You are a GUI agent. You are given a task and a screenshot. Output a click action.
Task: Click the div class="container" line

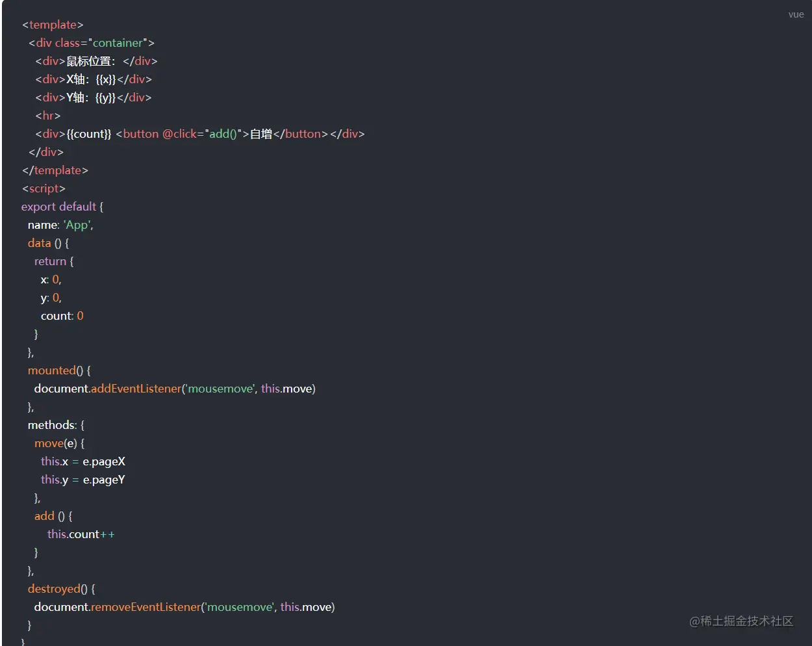(x=92, y=43)
